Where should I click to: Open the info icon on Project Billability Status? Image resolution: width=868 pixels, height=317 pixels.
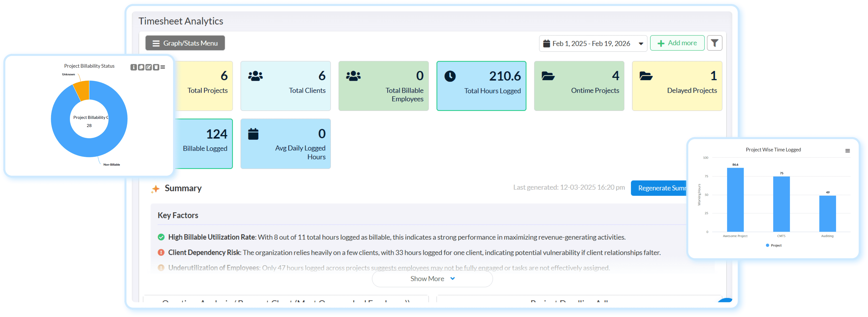[x=133, y=67]
